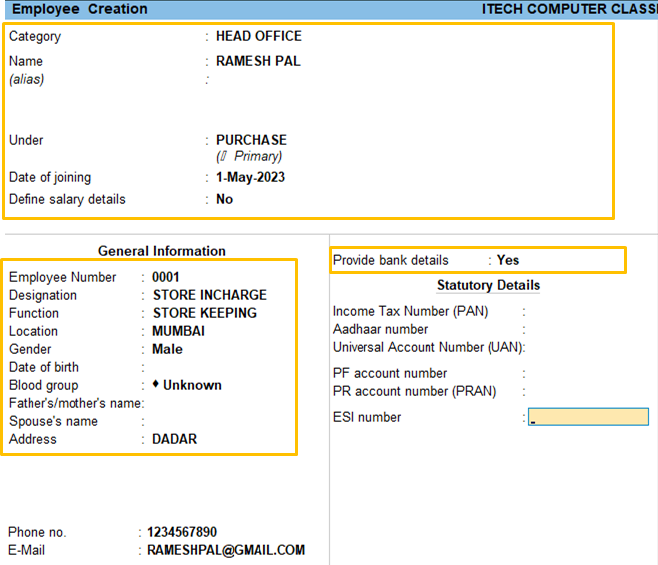Click the Universal Account Number (UAN) label
Image resolution: width=658 pixels, height=565 pixels.
(428, 348)
